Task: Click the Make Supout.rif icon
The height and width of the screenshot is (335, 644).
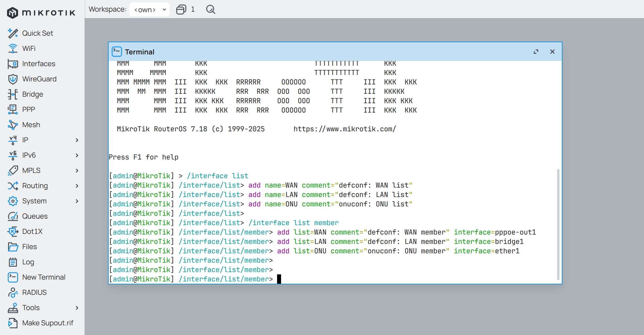Action: point(13,323)
